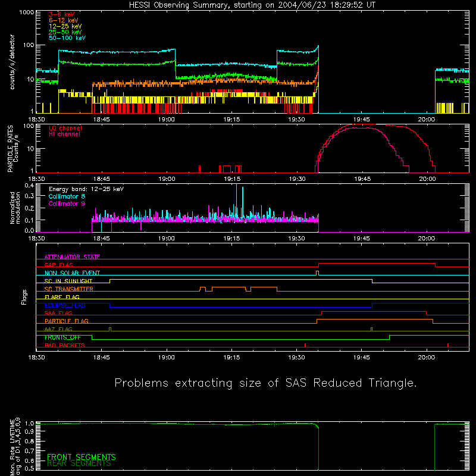Click the Normalized modulation axis label
476x476 pixels.
click(15, 208)
